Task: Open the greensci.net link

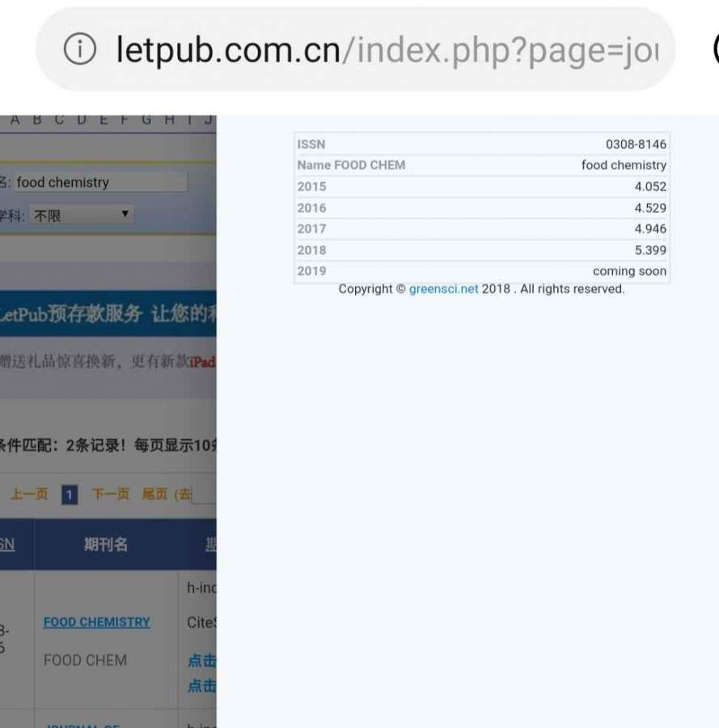Action: pos(443,289)
